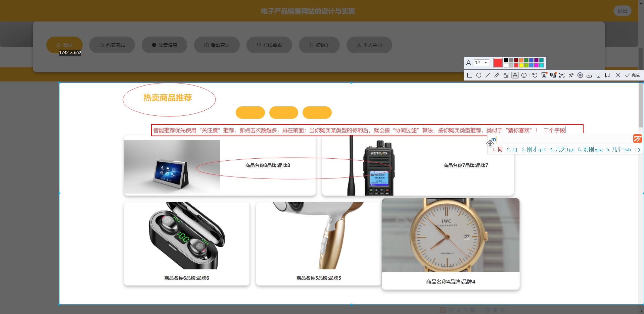Pick the yellow color swatch
The height and width of the screenshot is (314, 644).
coord(521,65)
